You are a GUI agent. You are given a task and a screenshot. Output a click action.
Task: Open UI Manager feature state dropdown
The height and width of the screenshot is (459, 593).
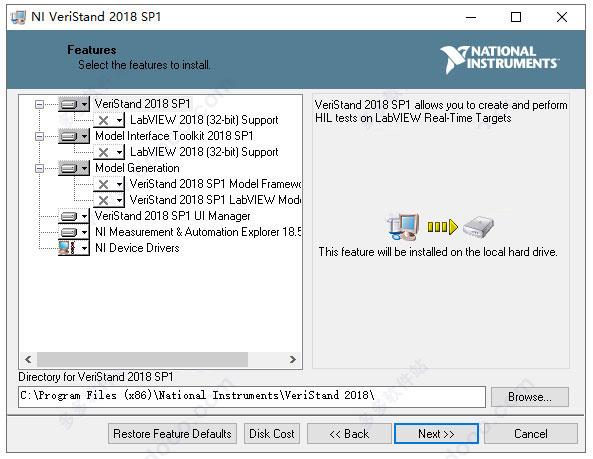point(74,216)
